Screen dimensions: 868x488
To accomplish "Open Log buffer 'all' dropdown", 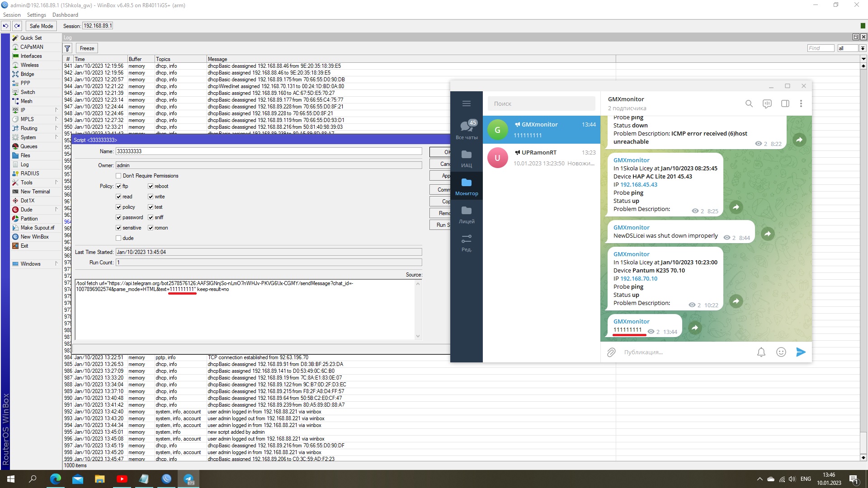I will pos(863,48).
